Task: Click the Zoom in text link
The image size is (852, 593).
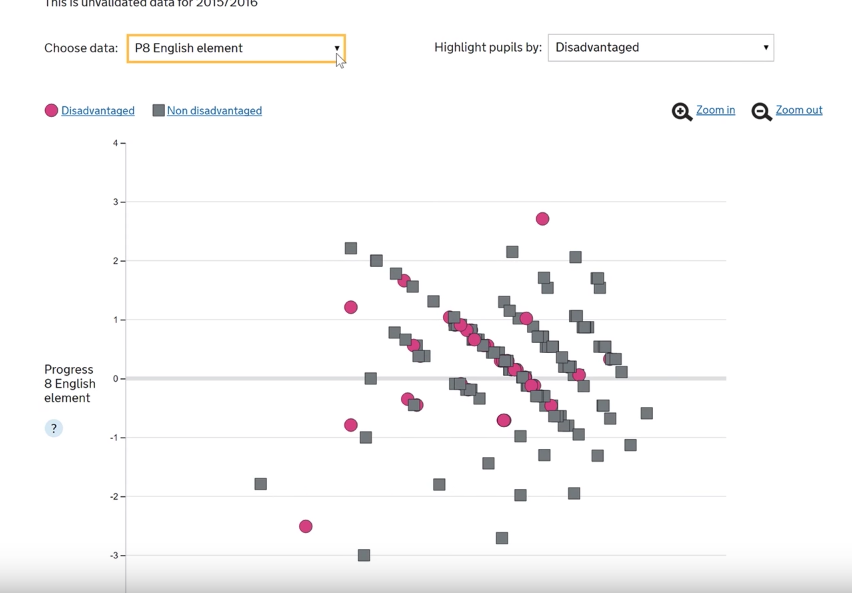Action: tap(715, 110)
